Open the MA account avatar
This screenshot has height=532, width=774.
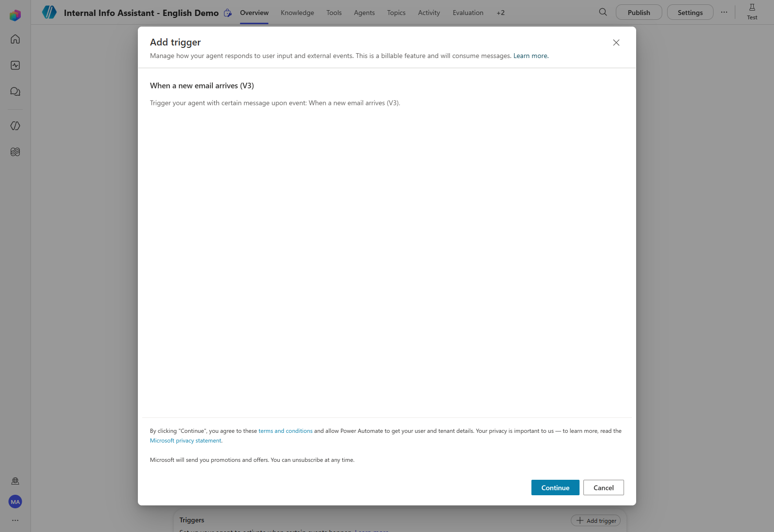click(15, 502)
